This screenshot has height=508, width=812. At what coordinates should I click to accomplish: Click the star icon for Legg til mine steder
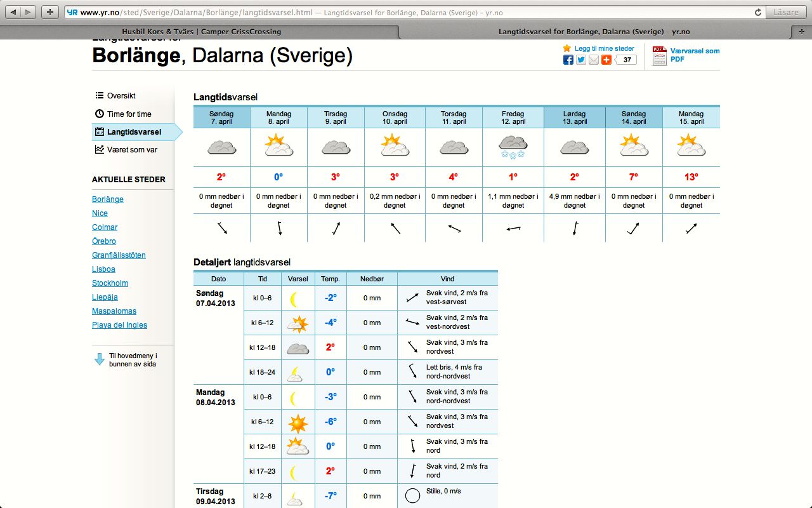567,48
